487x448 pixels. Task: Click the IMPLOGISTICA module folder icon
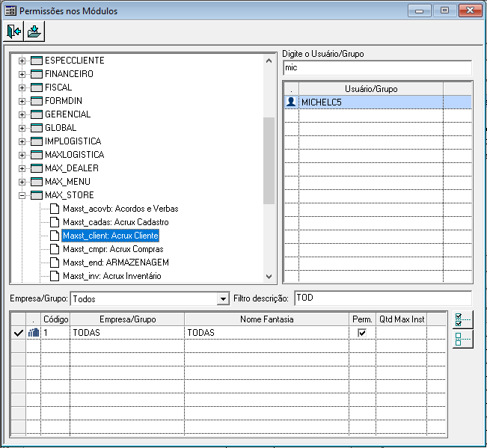click(37, 141)
